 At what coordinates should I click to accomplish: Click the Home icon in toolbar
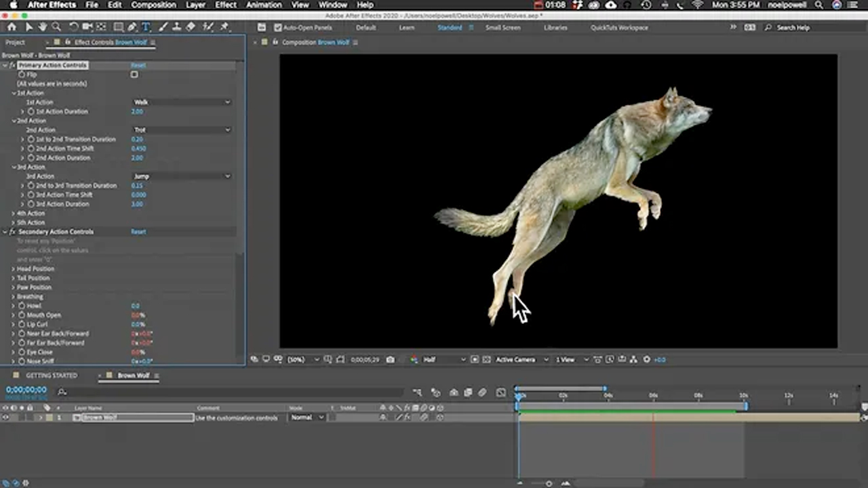click(12, 27)
